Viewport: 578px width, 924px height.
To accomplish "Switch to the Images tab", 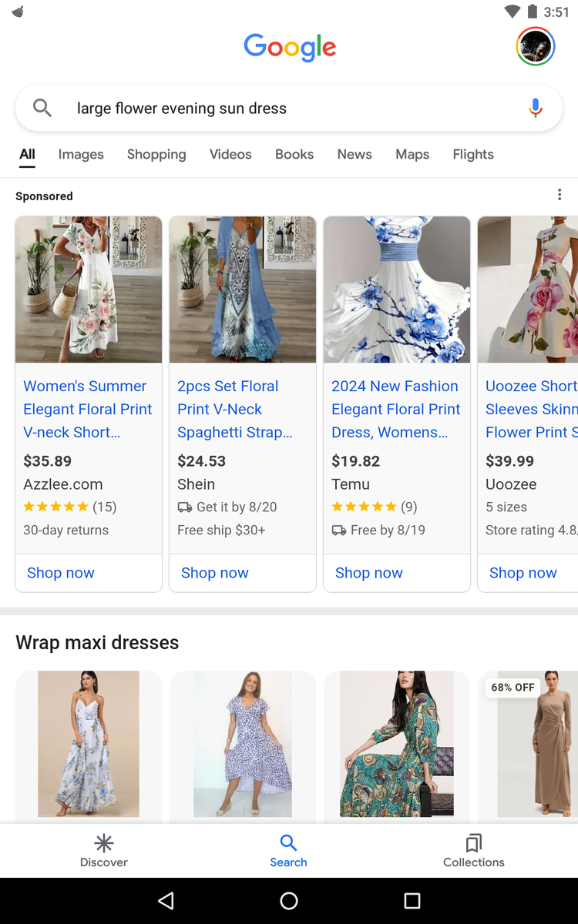I will point(81,155).
